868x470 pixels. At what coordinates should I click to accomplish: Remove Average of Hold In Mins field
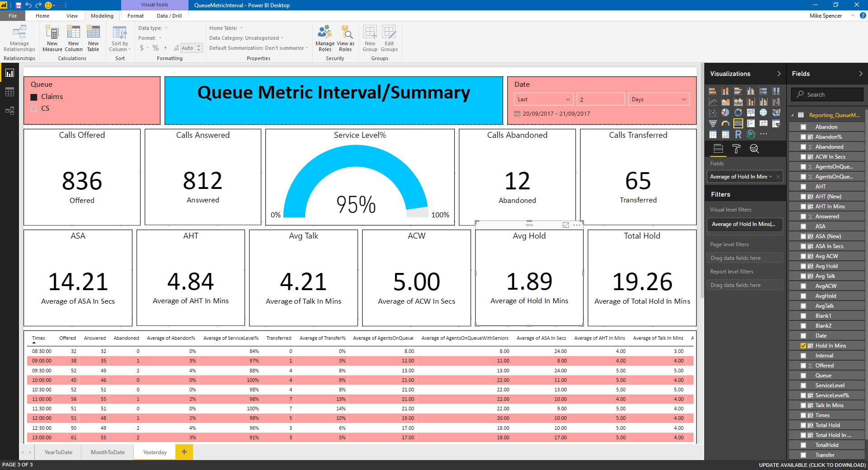[778, 177]
